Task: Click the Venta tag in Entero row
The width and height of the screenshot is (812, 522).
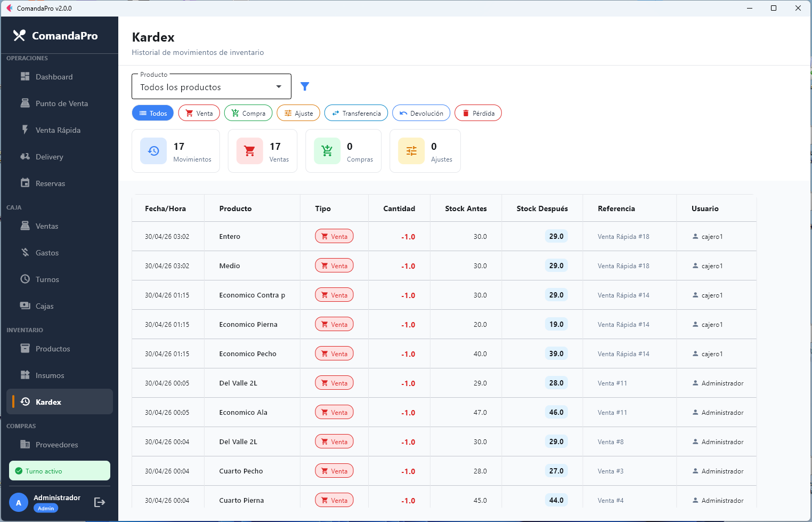Action: pyautogui.click(x=334, y=236)
